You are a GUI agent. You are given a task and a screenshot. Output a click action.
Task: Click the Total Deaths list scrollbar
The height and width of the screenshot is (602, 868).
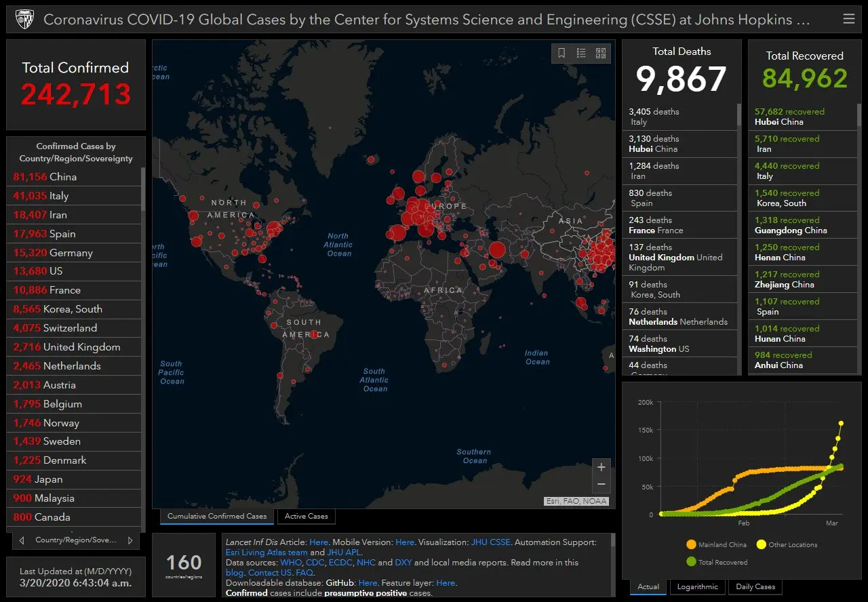[x=739, y=115]
